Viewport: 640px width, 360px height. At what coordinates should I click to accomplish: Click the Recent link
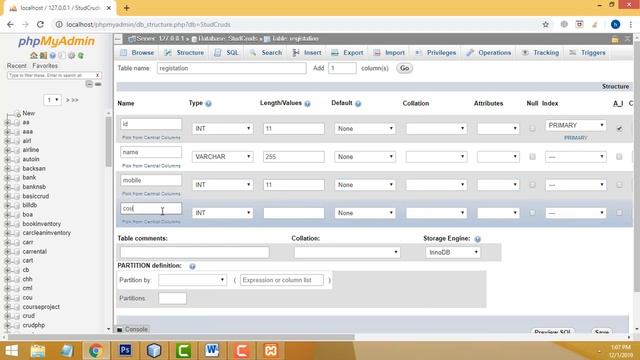pos(17,66)
